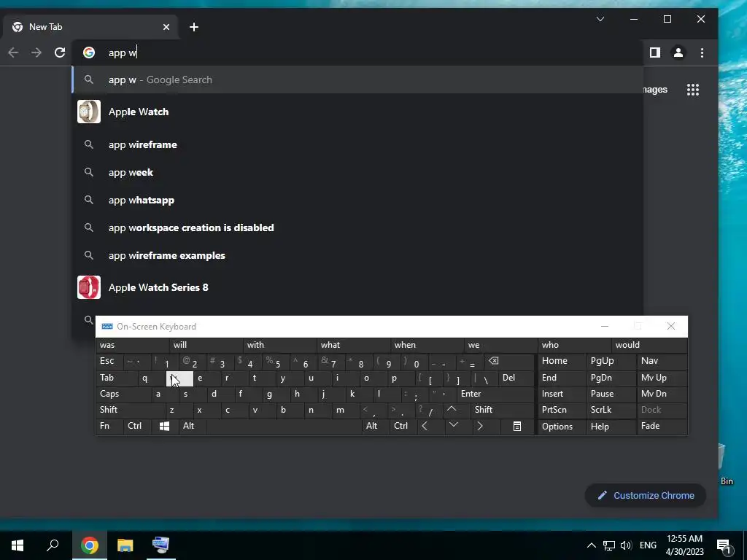
Task: Tap the Home key
Action: point(562,361)
